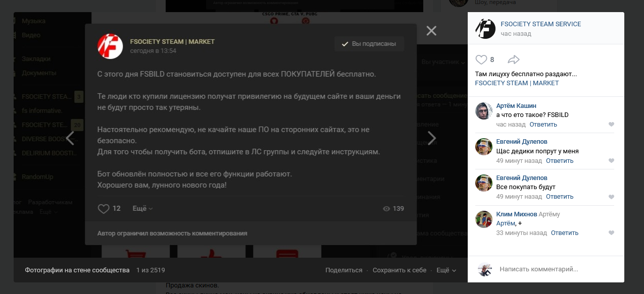Viewport: 644px width, 294px height.
Task: Click the 'Артём' mention in Клим Михнов's comment
Action: click(506, 223)
